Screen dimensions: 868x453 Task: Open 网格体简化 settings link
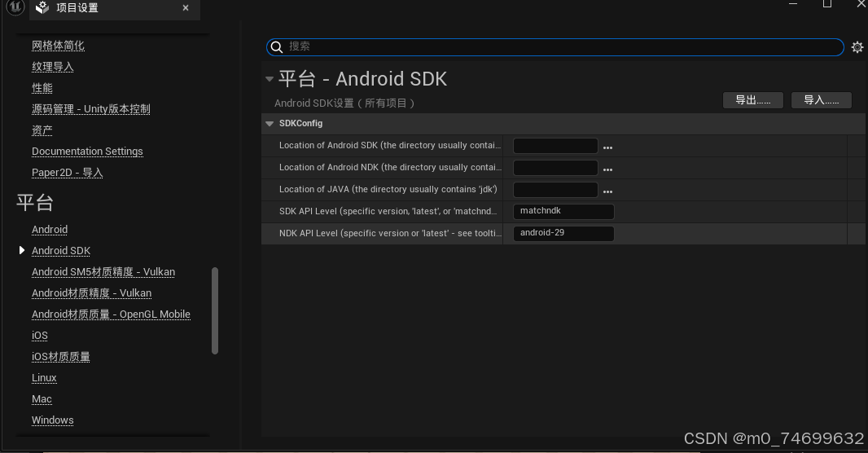58,46
